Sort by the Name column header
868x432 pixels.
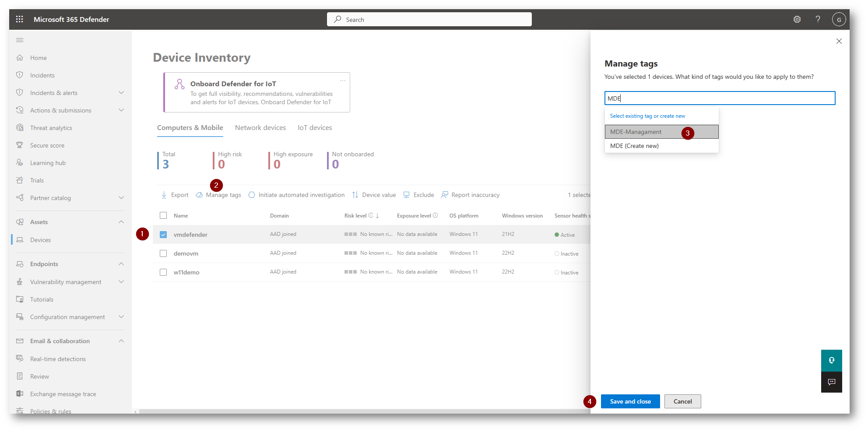point(181,216)
